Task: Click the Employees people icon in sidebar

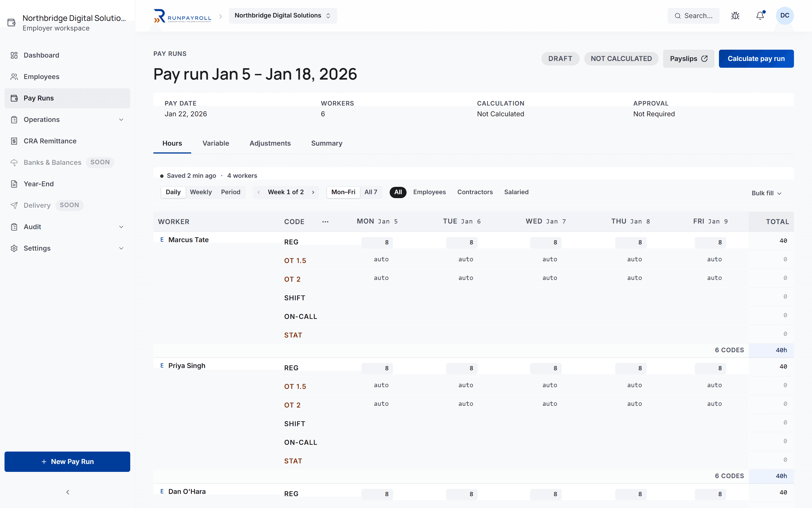Action: coord(14,76)
